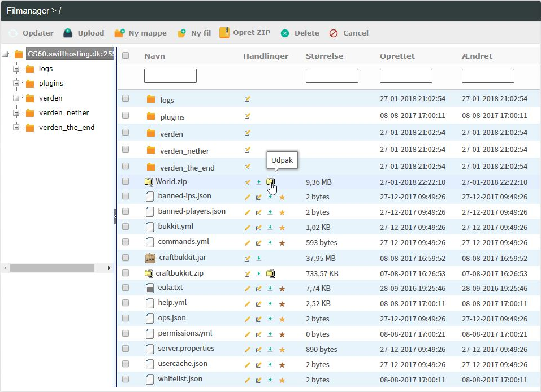The image size is (541, 392).
Task: Download craftbukkit.zip with its download icon
Action: pos(259,274)
